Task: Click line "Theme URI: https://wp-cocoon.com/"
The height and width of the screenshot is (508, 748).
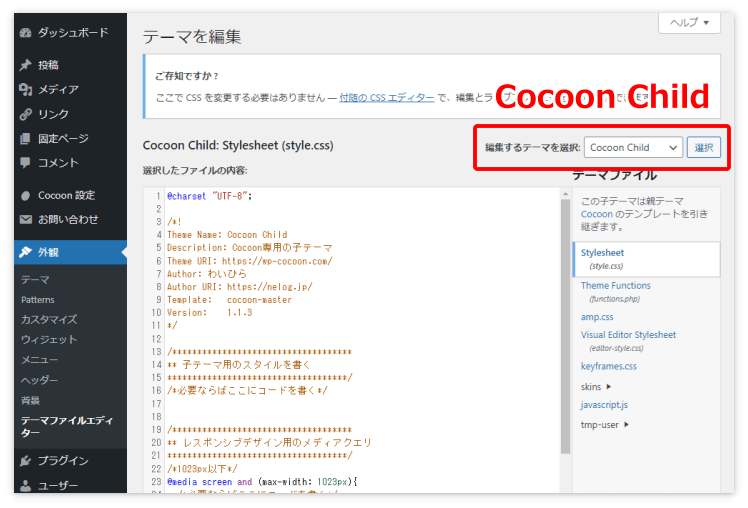Action: click(249, 261)
